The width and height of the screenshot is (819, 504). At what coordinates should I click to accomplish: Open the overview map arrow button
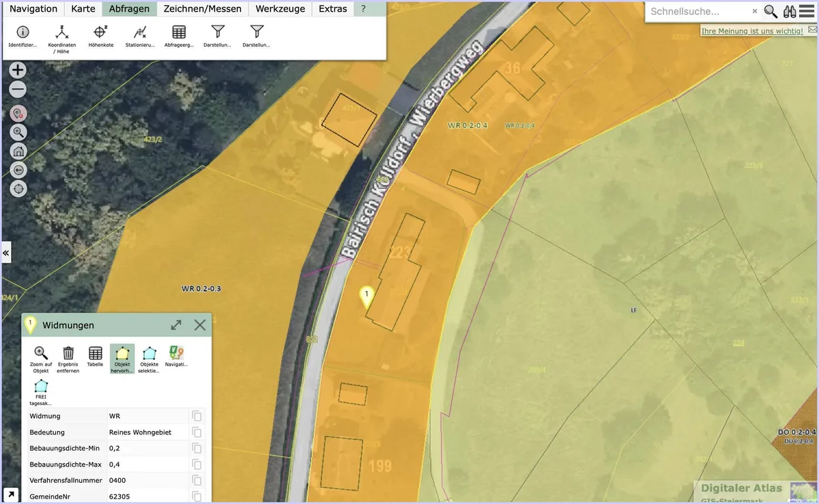pyautogui.click(x=10, y=495)
